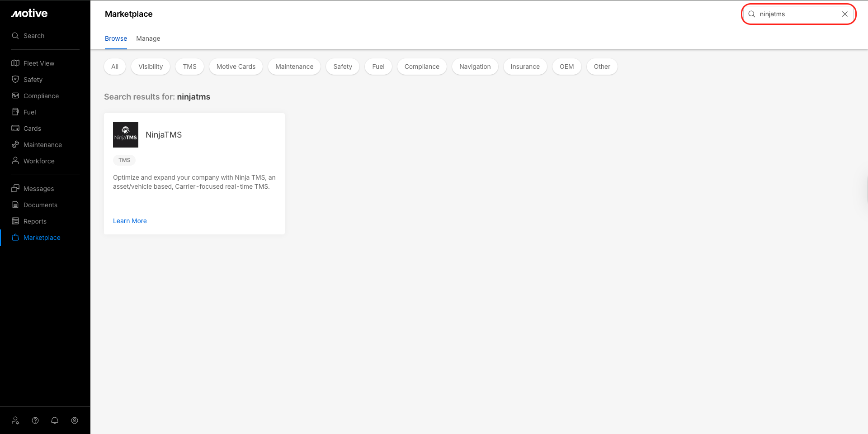This screenshot has width=868, height=434.
Task: Click the Workforce person icon
Action: 15,161
